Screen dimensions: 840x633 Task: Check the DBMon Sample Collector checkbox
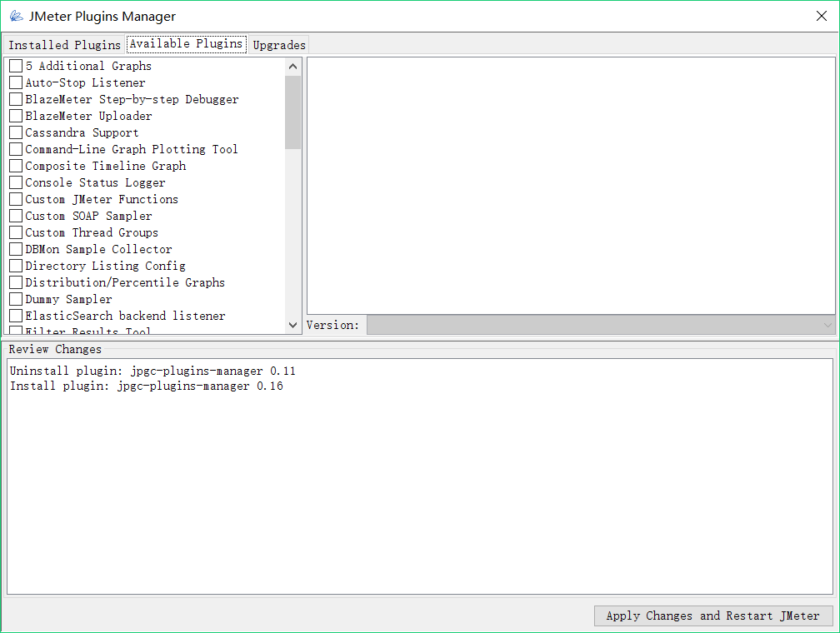tap(16, 249)
